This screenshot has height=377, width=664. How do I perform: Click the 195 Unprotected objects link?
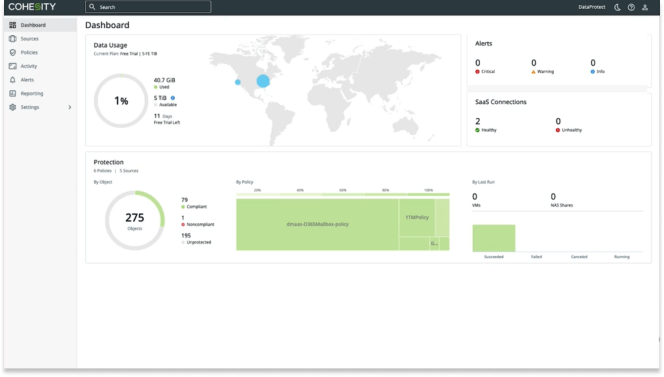pos(196,239)
